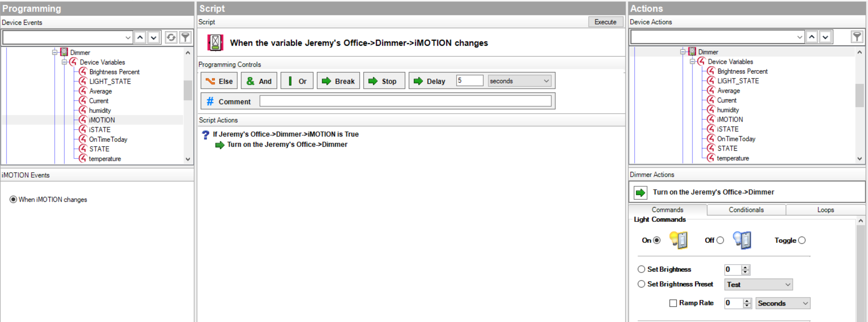Viewport: 868px width, 322px height.
Task: Collapse Dimmer node in Device Events tree
Action: 55,52
